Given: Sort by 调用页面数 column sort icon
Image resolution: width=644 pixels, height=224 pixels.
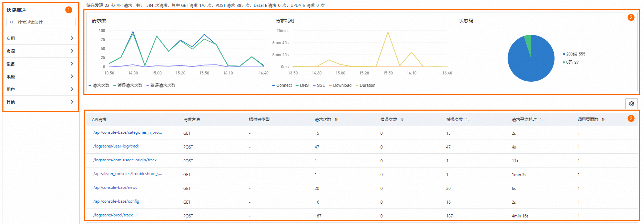Looking at the screenshot, I should [x=603, y=120].
